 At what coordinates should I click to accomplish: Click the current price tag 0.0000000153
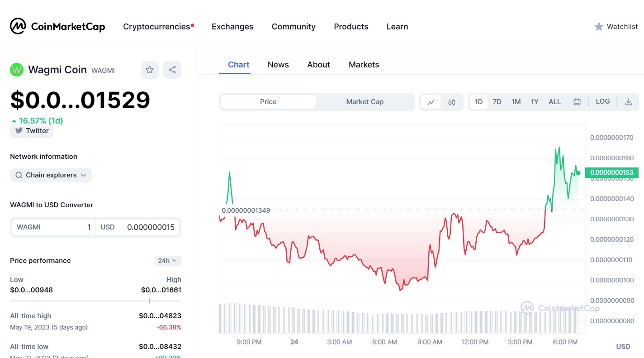[x=612, y=172]
